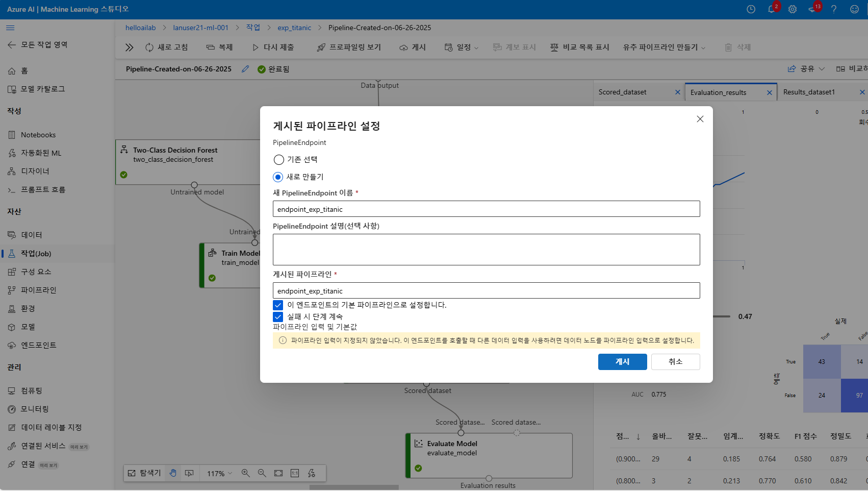Click the PipelineEndpoint description text area

pyautogui.click(x=486, y=249)
